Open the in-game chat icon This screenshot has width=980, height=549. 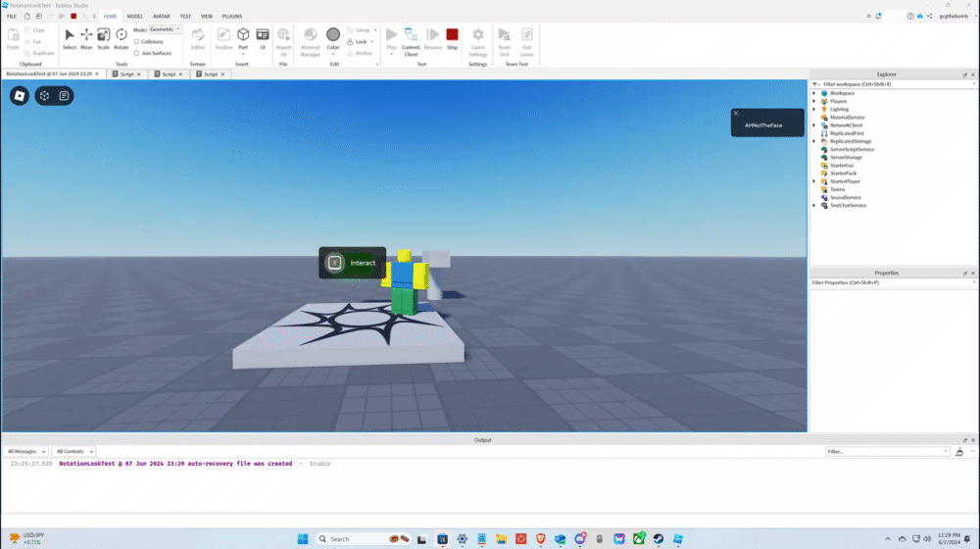point(64,95)
